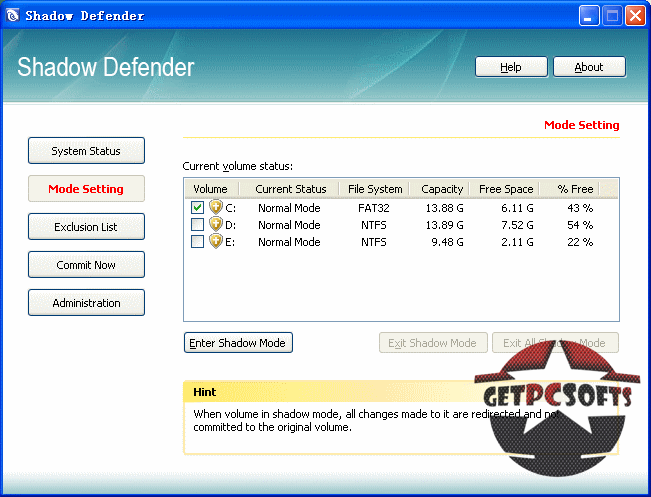Sort by Free Space column header
The height and width of the screenshot is (497, 651).
point(505,189)
